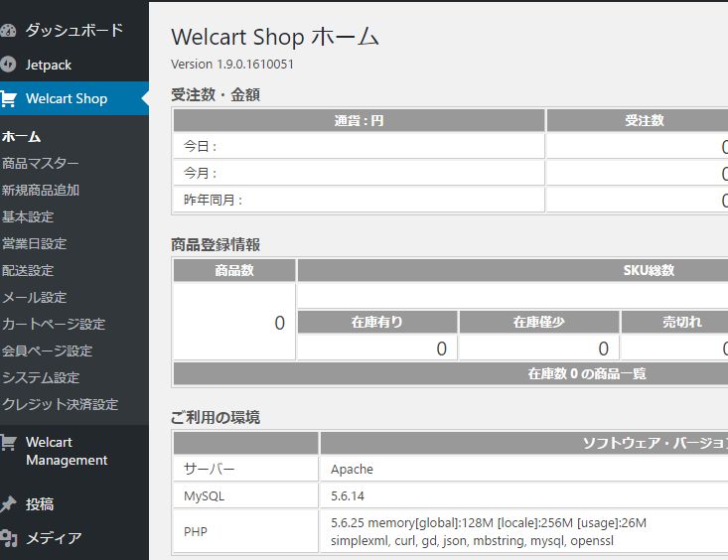Click the 商品数 value 0
728x560 pixels.
279,323
